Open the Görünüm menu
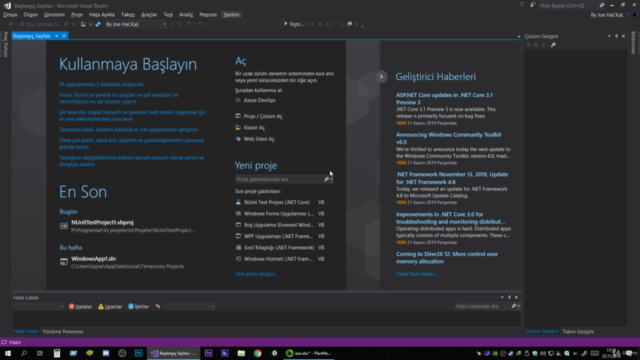Viewport: 640px width, 360px height. pos(54,15)
